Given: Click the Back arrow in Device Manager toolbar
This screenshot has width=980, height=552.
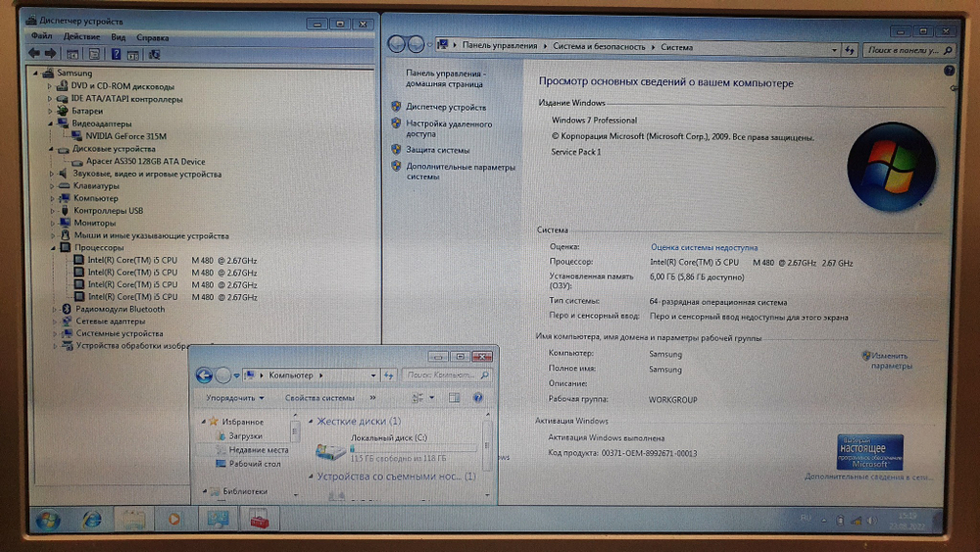Looking at the screenshot, I should 34,54.
